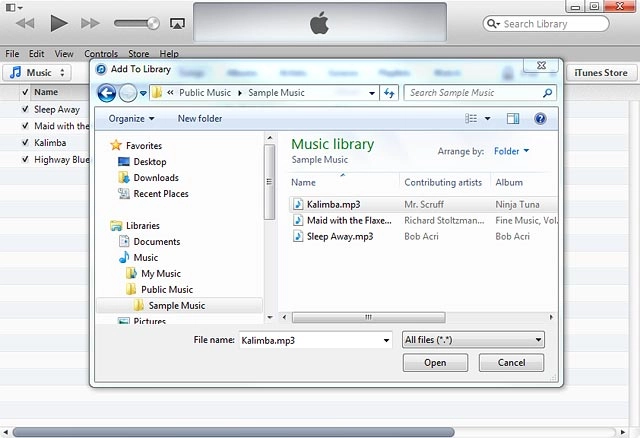This screenshot has height=438, width=640.
Task: Click the rewind previous track button
Action: tap(27, 22)
